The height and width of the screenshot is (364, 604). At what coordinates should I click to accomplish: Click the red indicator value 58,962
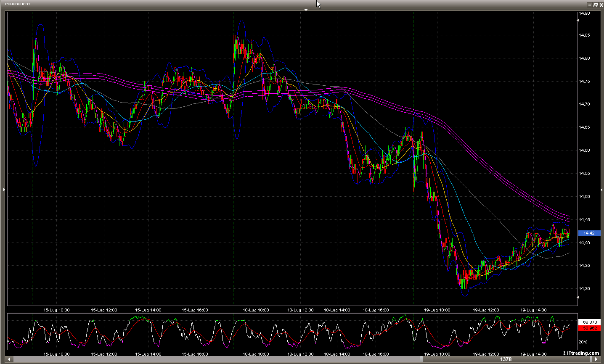tap(590, 328)
